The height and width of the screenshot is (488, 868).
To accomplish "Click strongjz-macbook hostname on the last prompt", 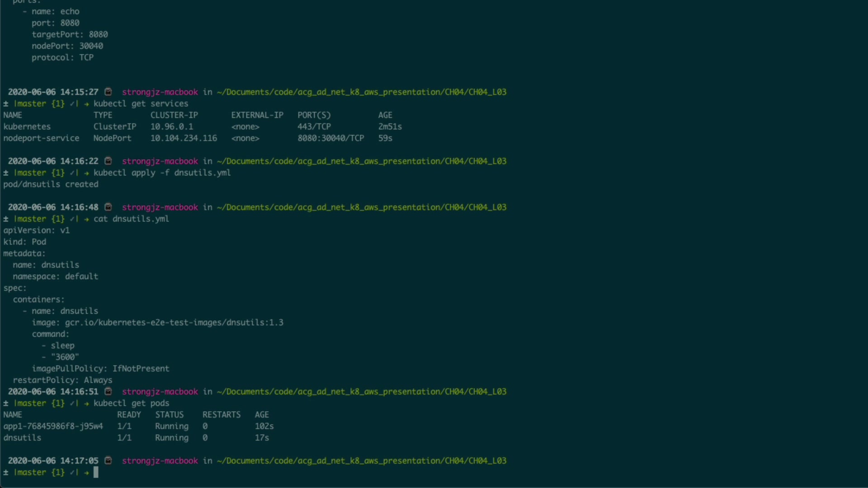I will pos(160,460).
